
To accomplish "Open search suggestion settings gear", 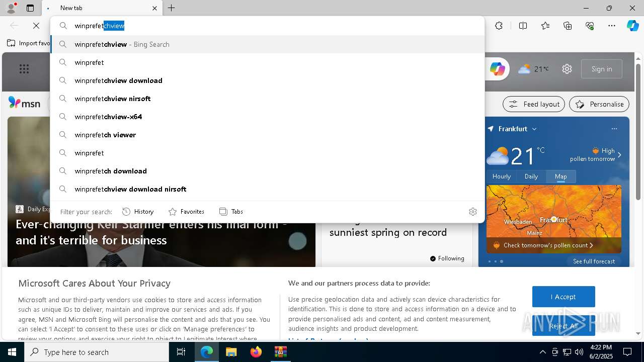I will (x=473, y=212).
